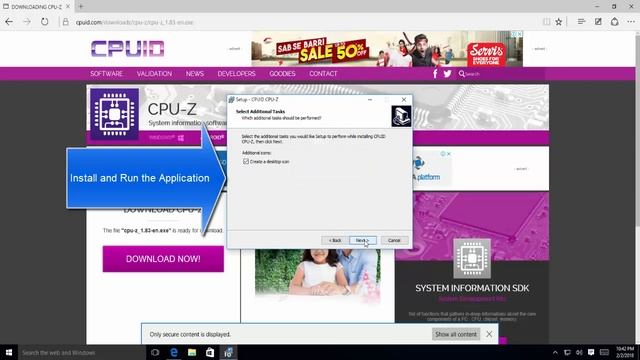Open the GOODIES menu
This screenshot has height=360, width=640.
pos(282,74)
